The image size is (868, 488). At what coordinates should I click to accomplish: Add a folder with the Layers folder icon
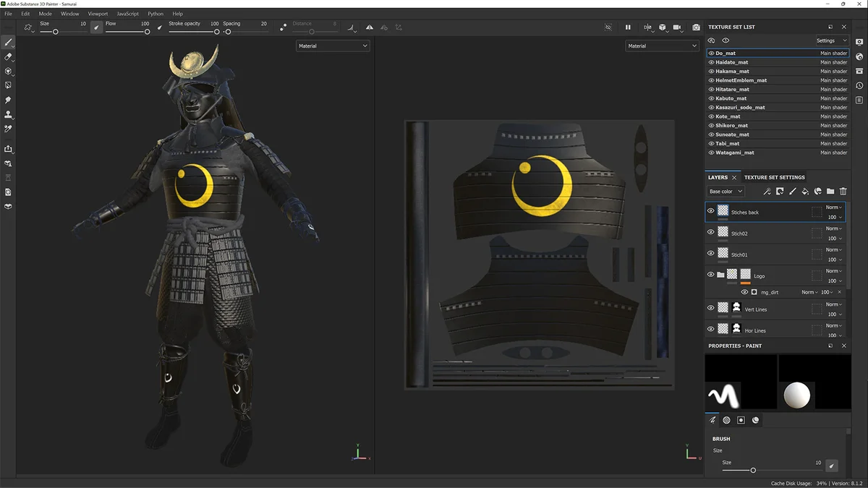(830, 192)
